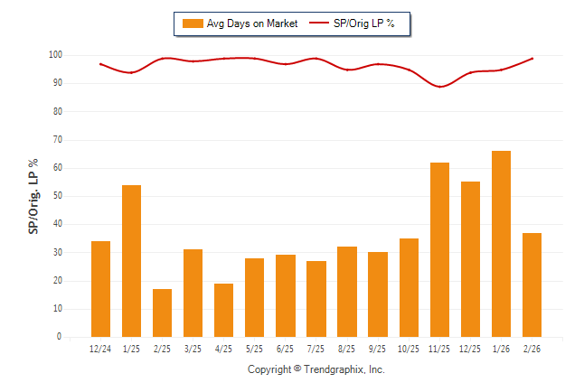Toggle the Avg Days on Market legend label
584x392 pixels.
(x=250, y=23)
